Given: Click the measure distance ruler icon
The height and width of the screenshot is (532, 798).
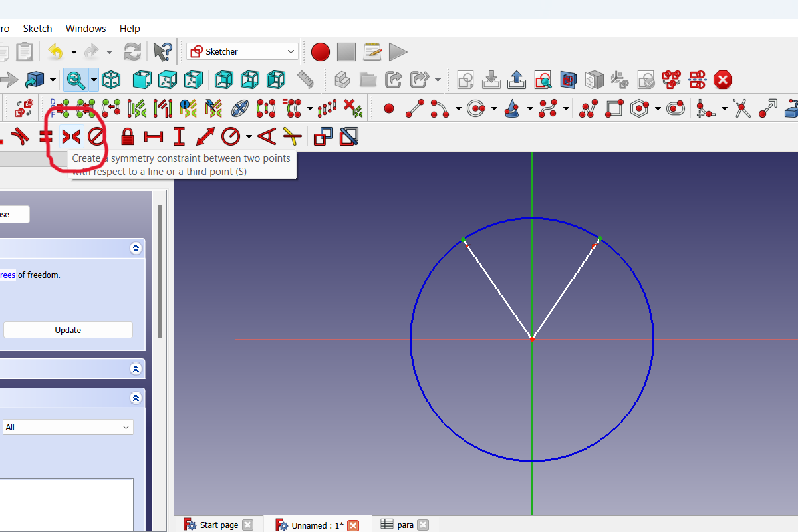Looking at the screenshot, I should point(305,80).
